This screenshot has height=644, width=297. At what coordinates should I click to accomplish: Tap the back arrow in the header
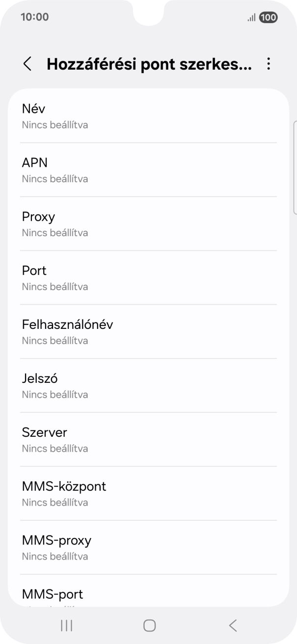(27, 64)
